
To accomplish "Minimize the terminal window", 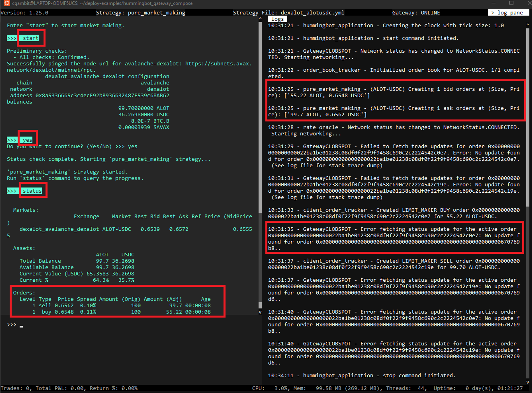I will 493,3.
